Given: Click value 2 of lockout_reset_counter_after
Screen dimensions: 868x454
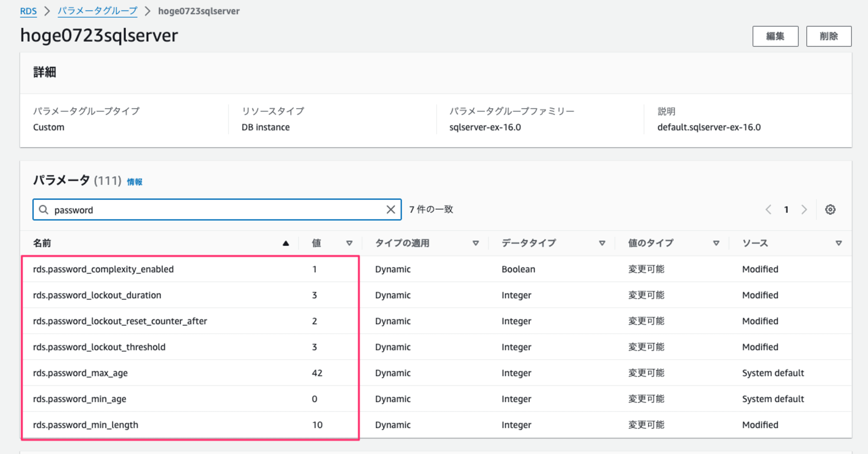Looking at the screenshot, I should tap(315, 321).
